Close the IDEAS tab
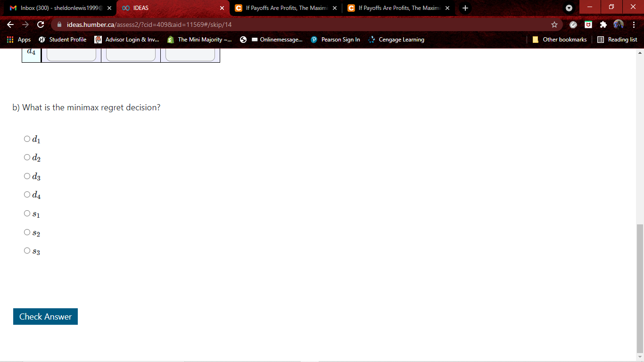This screenshot has width=644, height=362. [x=222, y=8]
